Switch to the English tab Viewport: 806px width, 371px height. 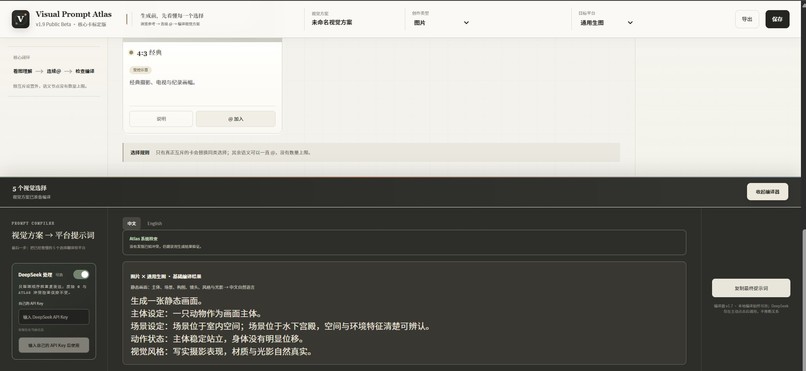(x=155, y=223)
